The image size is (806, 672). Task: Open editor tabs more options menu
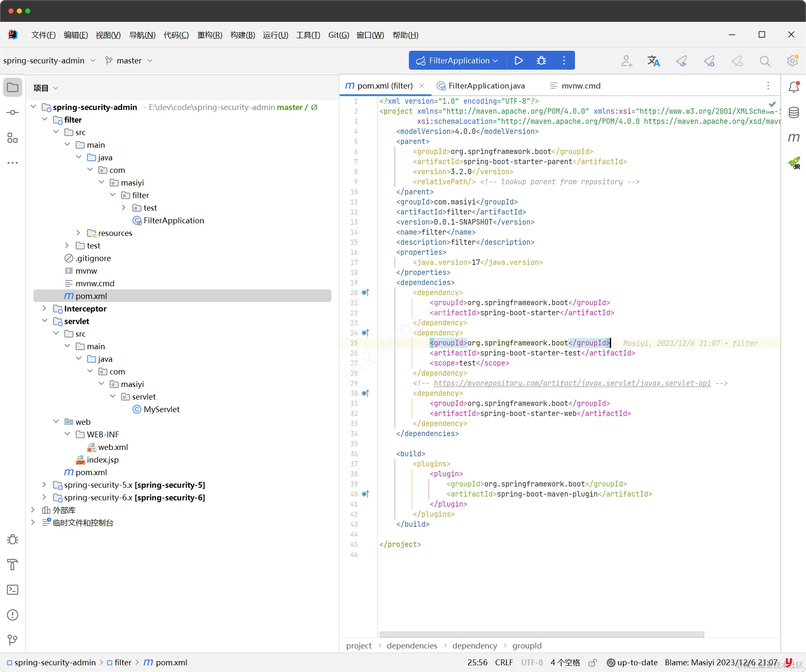[x=768, y=86]
